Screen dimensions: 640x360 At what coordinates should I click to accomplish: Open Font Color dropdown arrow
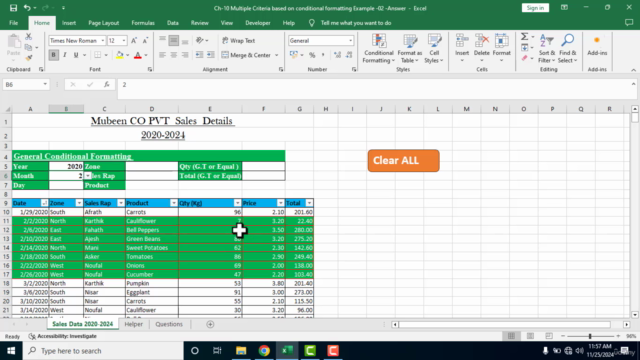click(146, 55)
